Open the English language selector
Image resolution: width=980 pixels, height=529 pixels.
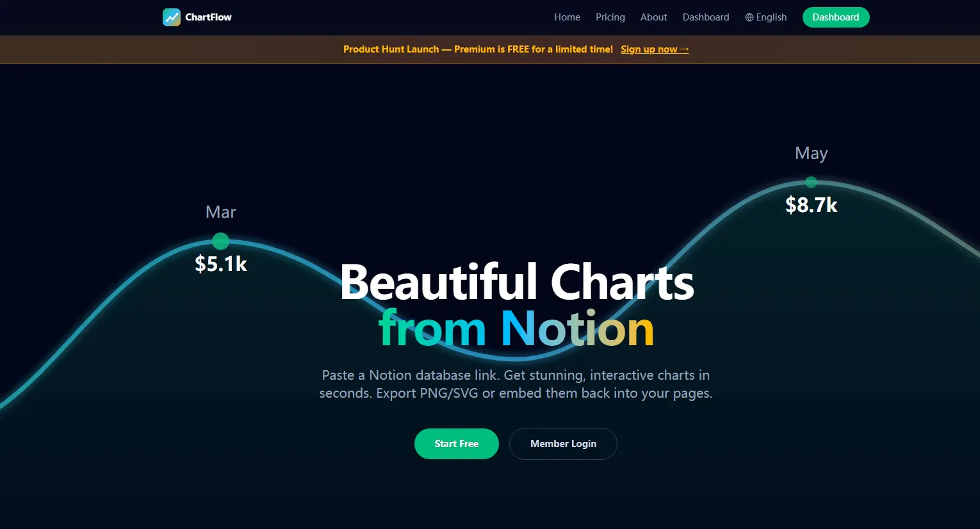coord(765,17)
